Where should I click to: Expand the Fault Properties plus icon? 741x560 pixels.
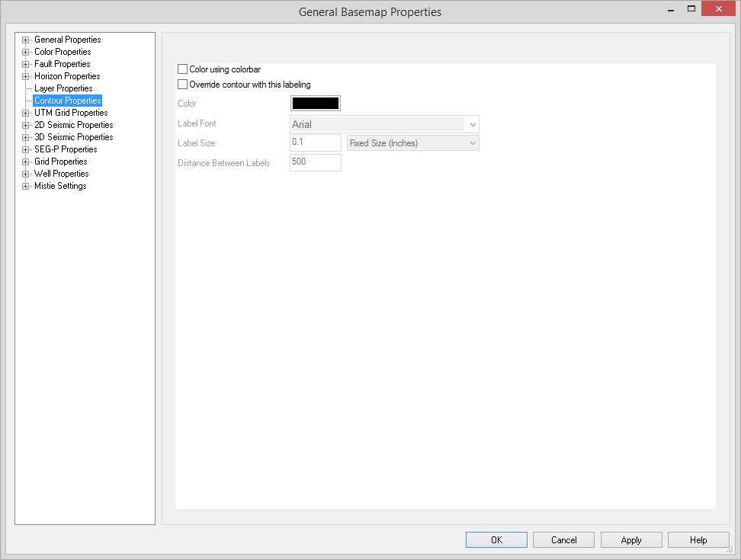[x=26, y=64]
